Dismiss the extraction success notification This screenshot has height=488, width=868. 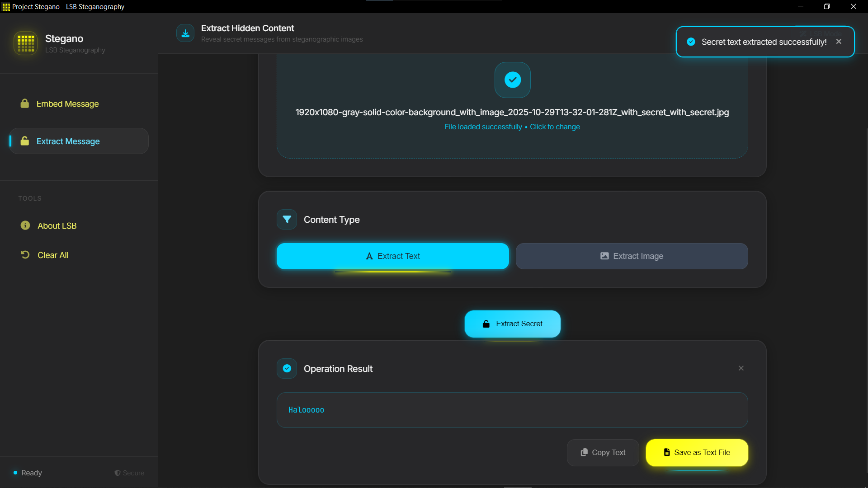click(x=839, y=41)
